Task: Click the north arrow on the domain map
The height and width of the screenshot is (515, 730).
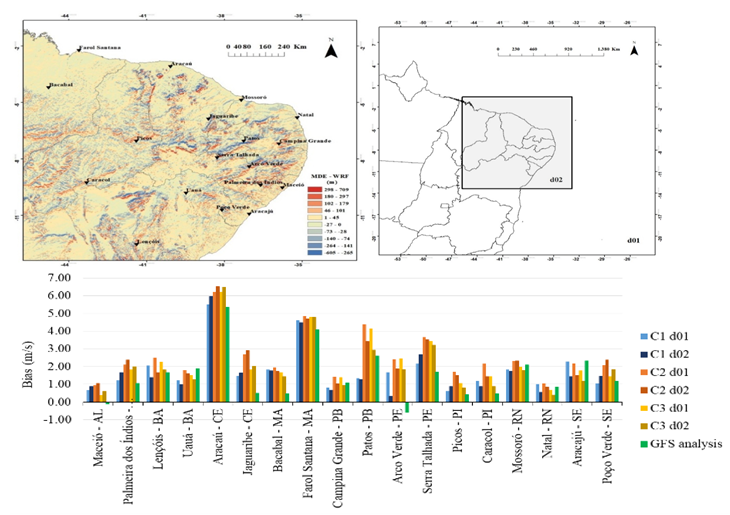Action: (x=634, y=49)
